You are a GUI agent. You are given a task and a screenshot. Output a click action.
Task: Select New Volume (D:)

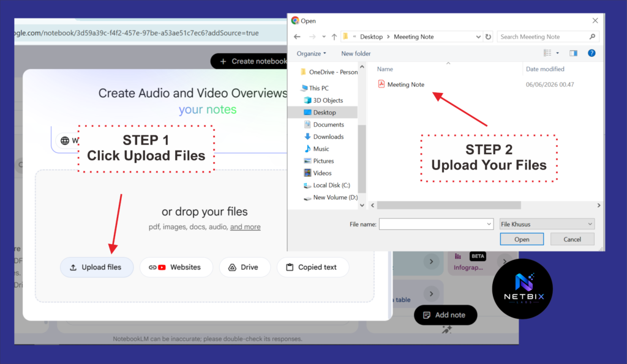pos(330,198)
